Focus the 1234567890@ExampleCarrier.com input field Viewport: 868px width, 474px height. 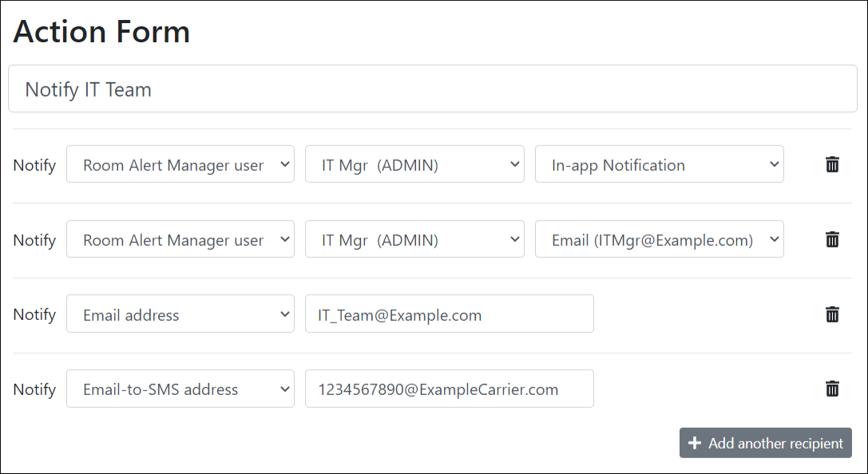449,389
